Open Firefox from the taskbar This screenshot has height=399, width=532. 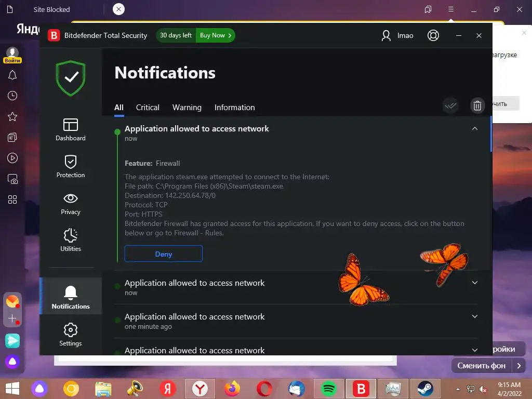point(232,389)
